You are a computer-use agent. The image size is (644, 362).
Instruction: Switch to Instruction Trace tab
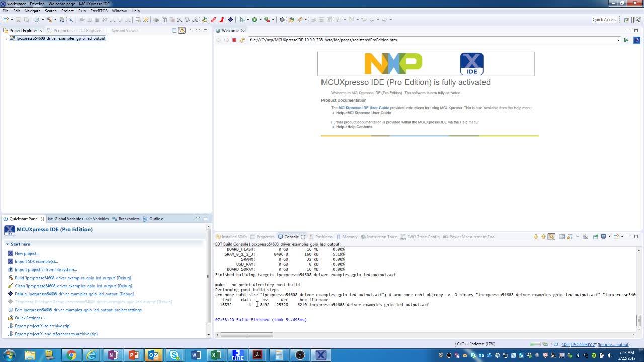(379, 237)
